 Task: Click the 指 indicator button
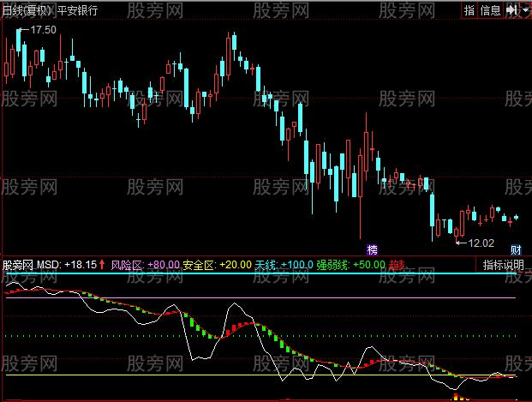coord(469,10)
